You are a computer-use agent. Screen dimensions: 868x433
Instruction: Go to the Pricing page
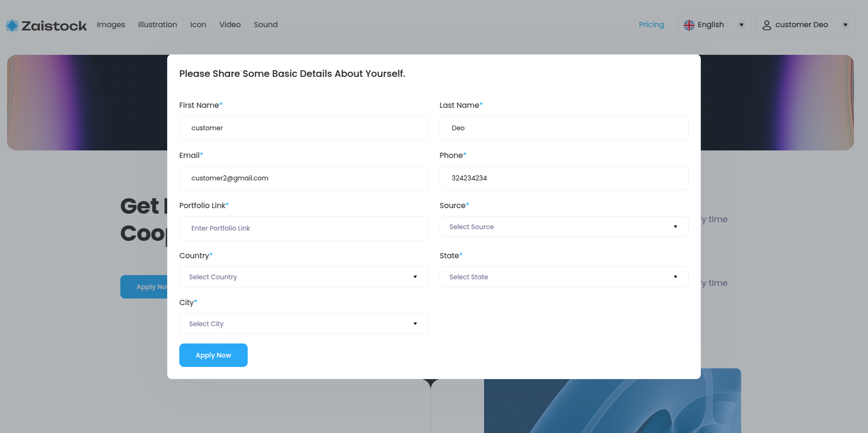[651, 24]
